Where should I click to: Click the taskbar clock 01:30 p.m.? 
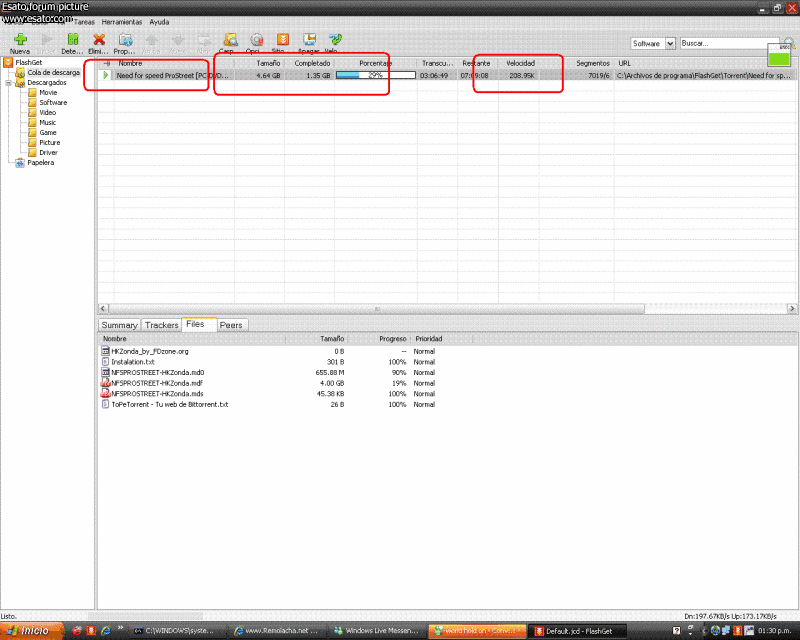(x=773, y=631)
